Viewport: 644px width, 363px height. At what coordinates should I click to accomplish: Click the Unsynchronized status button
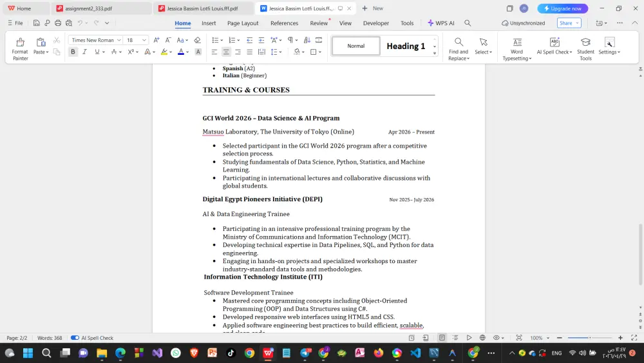coord(523,23)
